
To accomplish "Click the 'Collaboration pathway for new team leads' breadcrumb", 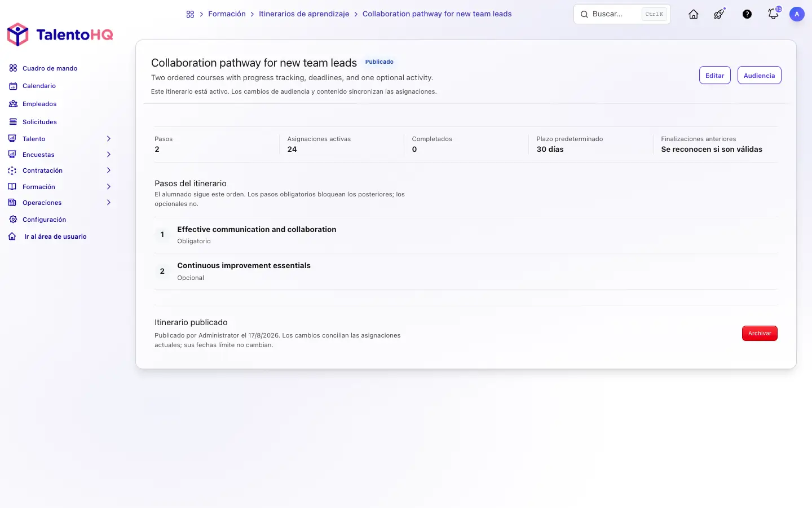I will [x=437, y=14].
